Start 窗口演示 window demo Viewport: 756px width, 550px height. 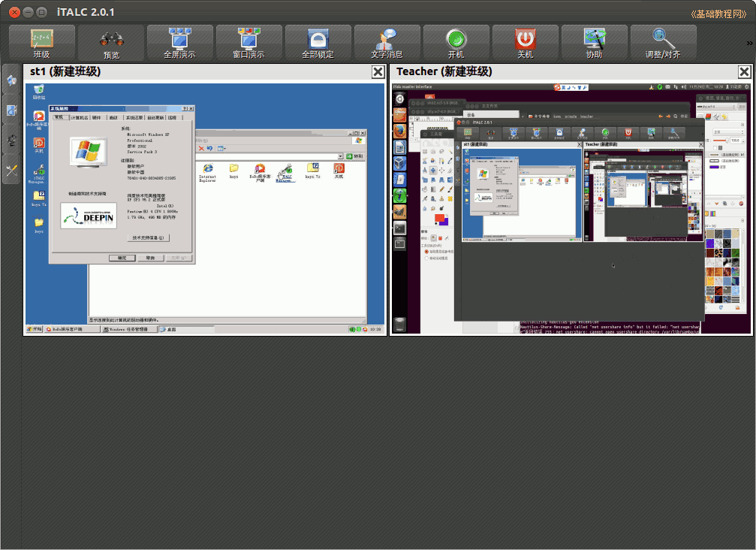coord(248,43)
